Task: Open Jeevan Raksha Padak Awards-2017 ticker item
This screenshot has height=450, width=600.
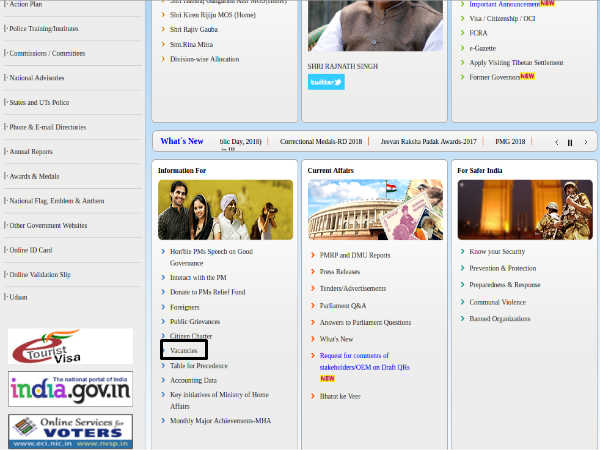Action: click(x=428, y=142)
